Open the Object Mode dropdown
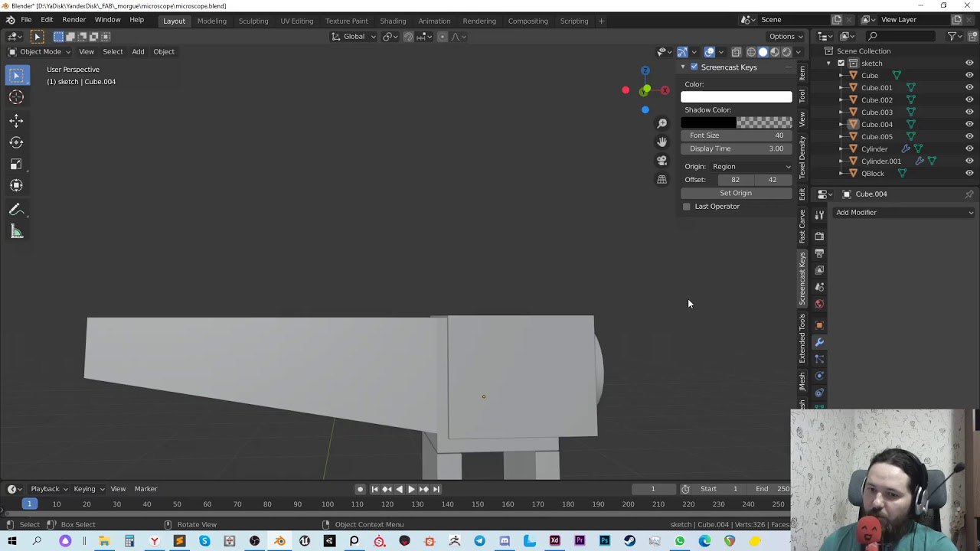The image size is (980, 551). pyautogui.click(x=39, y=52)
